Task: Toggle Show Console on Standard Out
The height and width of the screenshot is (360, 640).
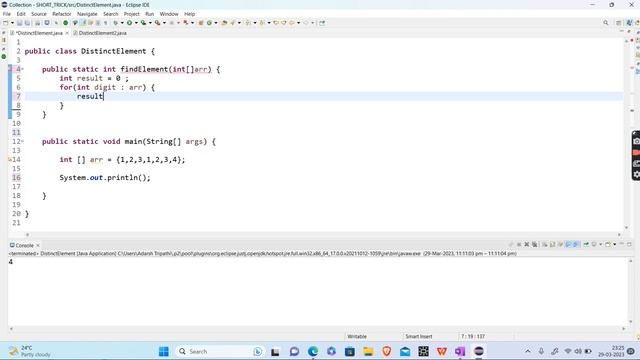Action: point(569,244)
